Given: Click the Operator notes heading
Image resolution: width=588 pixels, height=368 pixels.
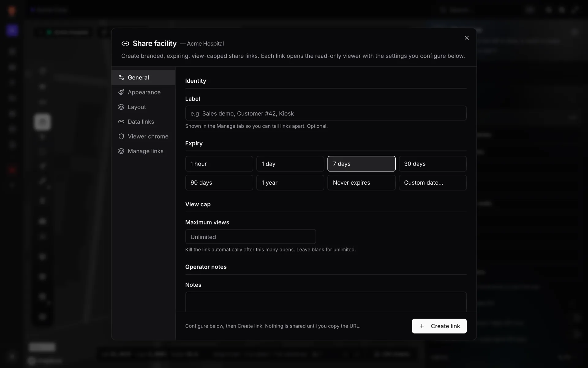Looking at the screenshot, I should click(206, 267).
